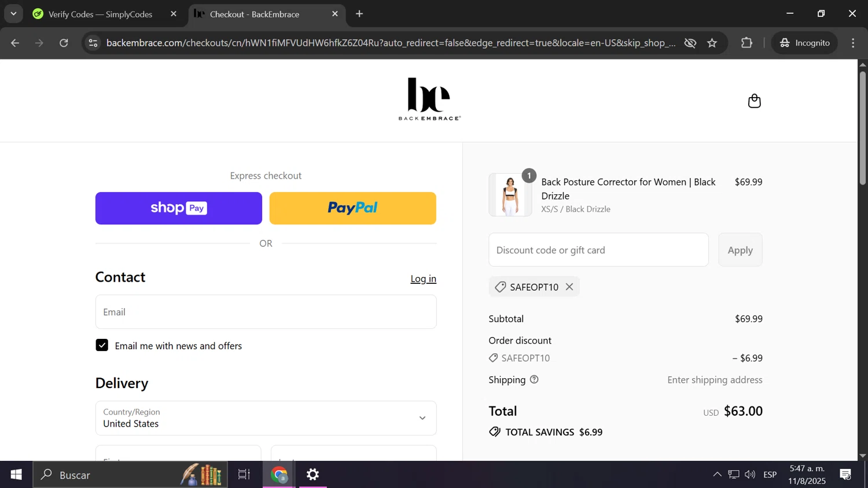Open the volume tray icon

(750, 475)
